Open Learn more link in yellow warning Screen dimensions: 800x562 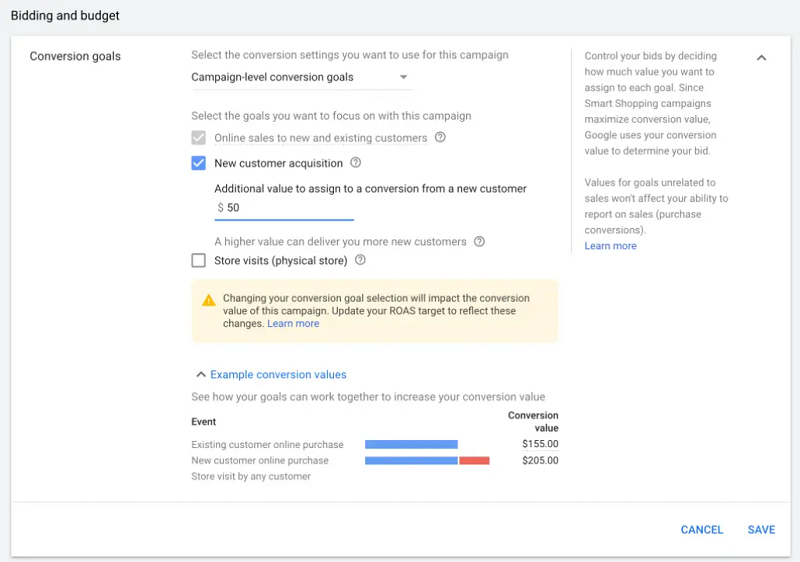pyautogui.click(x=293, y=324)
